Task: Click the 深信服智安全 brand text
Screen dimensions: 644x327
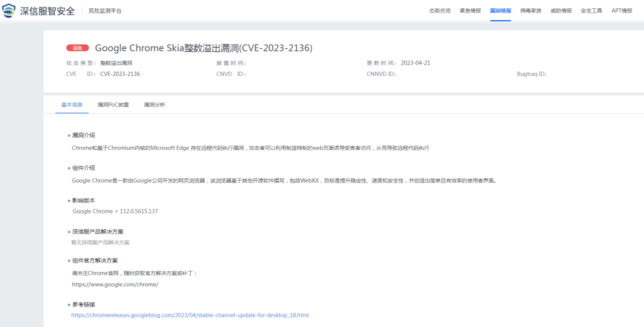Action: pyautogui.click(x=47, y=11)
